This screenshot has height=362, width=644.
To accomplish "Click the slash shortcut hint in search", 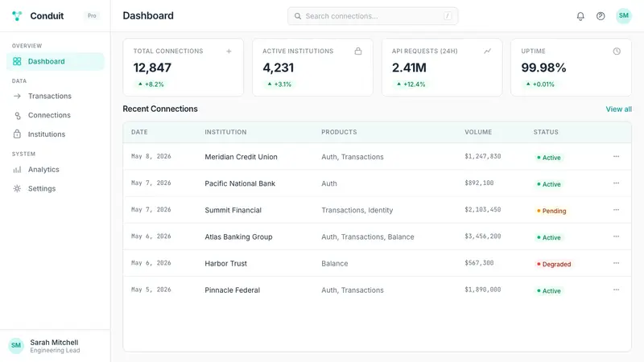I will click(x=448, y=16).
